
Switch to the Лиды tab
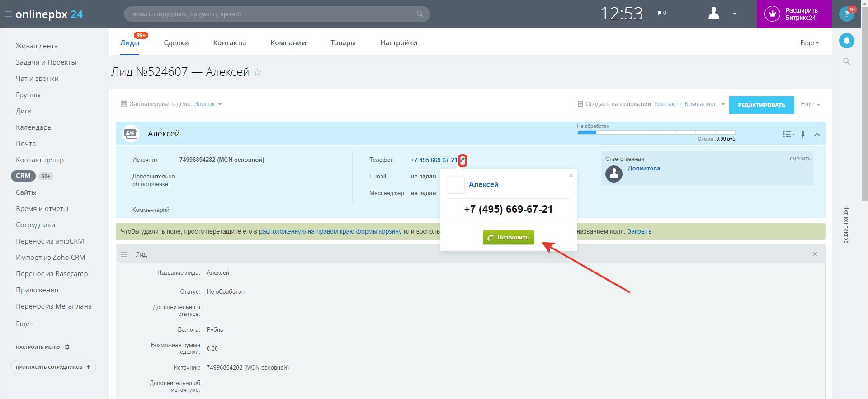point(130,43)
